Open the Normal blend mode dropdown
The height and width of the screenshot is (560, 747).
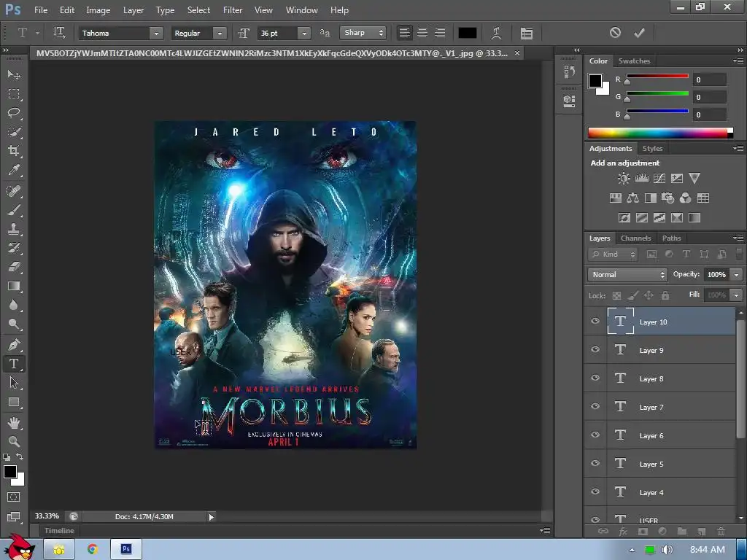(627, 275)
